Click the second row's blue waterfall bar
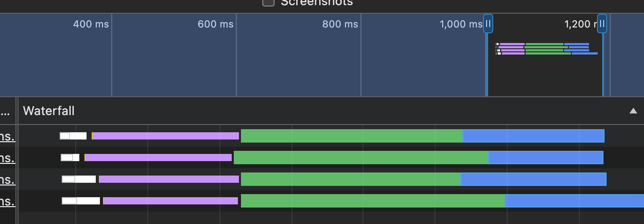 click(x=546, y=158)
